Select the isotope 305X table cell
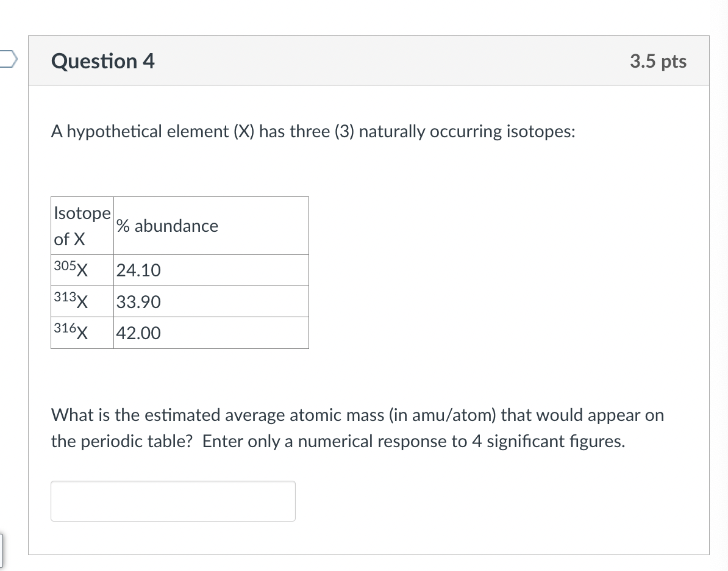 click(x=71, y=269)
